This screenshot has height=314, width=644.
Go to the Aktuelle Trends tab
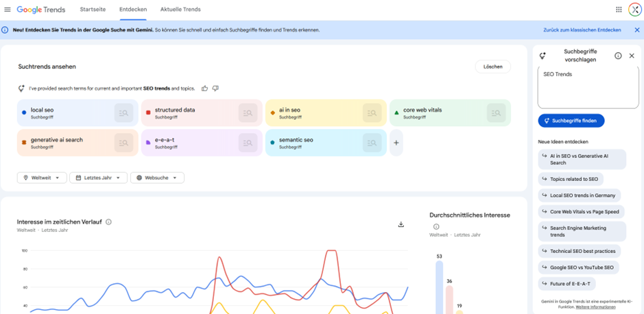coord(180,10)
